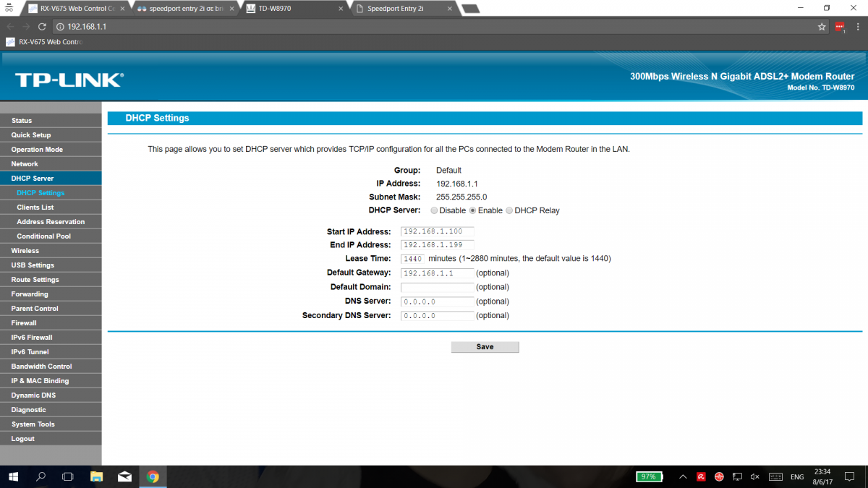The image size is (868, 488).
Task: Select the Enable DHCP Server radio button
Action: pos(473,211)
